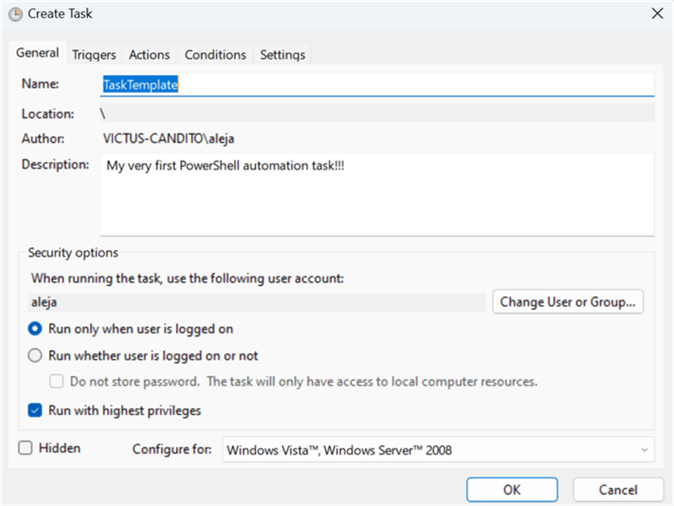Toggle the Do not store password checkbox
The height and width of the screenshot is (506, 674).
click(58, 381)
